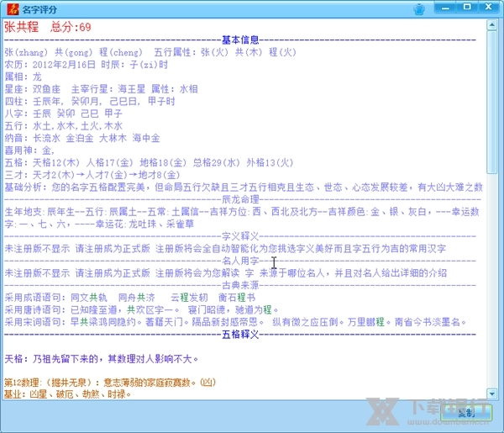
Task: Click the 天格: 乃祖先留下来的 line
Action: coord(102,359)
